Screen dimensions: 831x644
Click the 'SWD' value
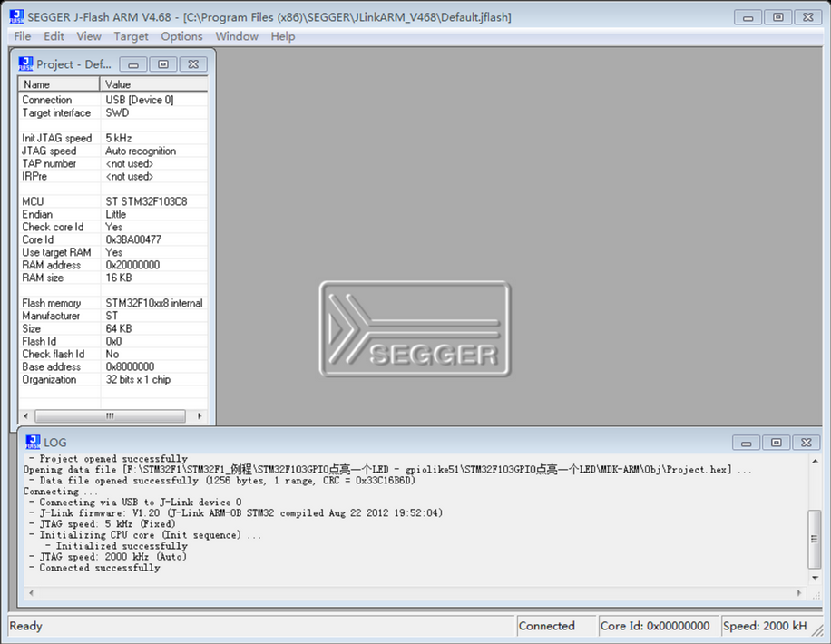(x=117, y=112)
